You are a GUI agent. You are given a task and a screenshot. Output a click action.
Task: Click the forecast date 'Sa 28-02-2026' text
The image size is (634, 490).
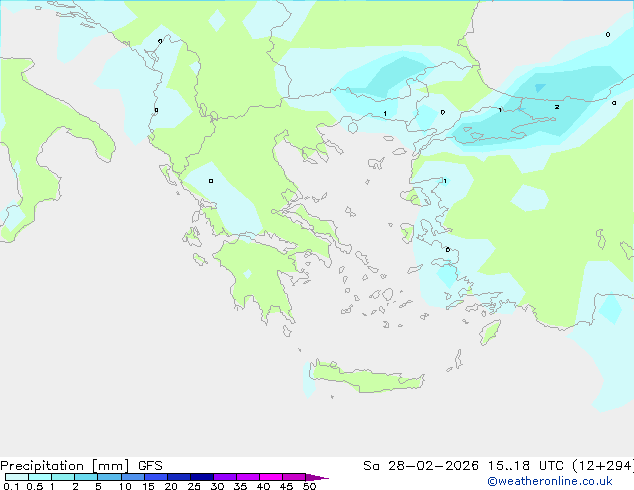421,466
